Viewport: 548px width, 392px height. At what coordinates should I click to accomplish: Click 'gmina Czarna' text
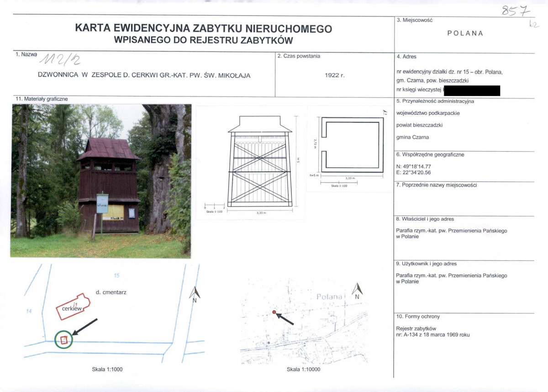click(412, 137)
